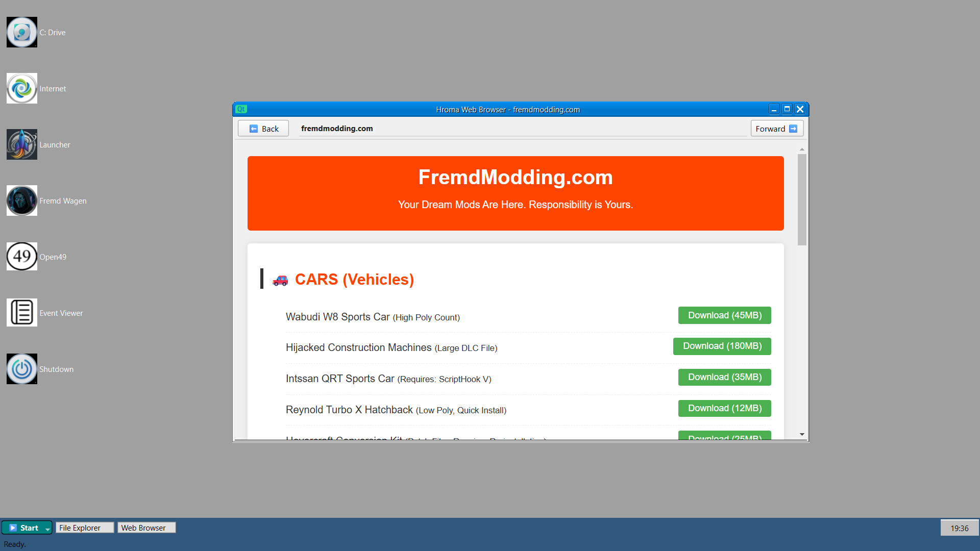
Task: Launch the Internet desktop icon
Action: [x=21, y=88]
